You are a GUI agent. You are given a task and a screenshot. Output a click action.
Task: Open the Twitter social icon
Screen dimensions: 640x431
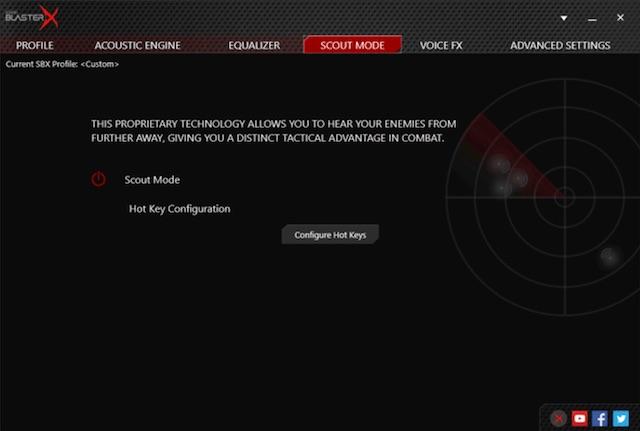(621, 418)
